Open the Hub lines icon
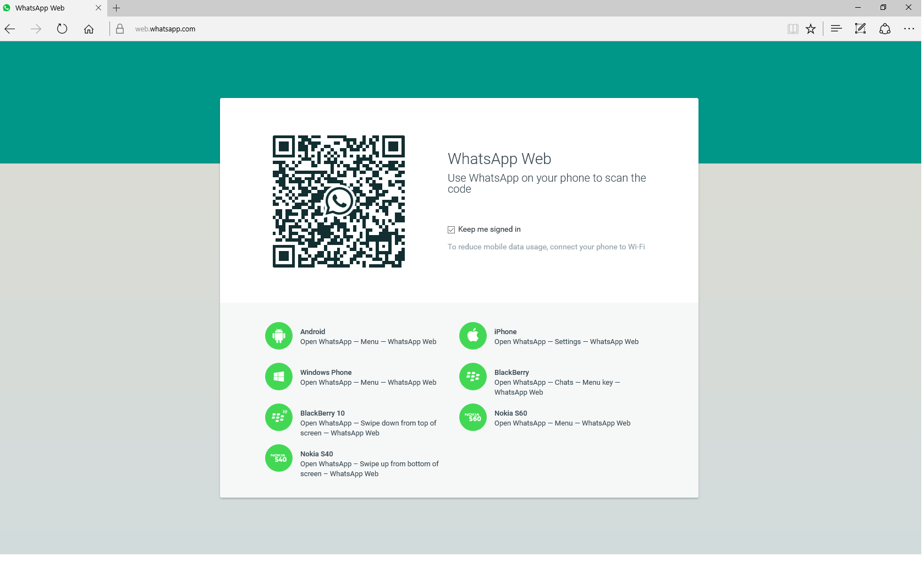This screenshot has height=578, width=924. point(837,29)
